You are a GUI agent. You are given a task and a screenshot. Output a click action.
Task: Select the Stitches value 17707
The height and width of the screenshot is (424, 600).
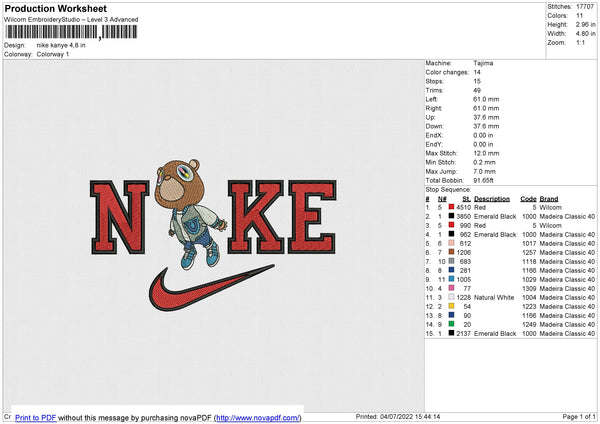(585, 7)
